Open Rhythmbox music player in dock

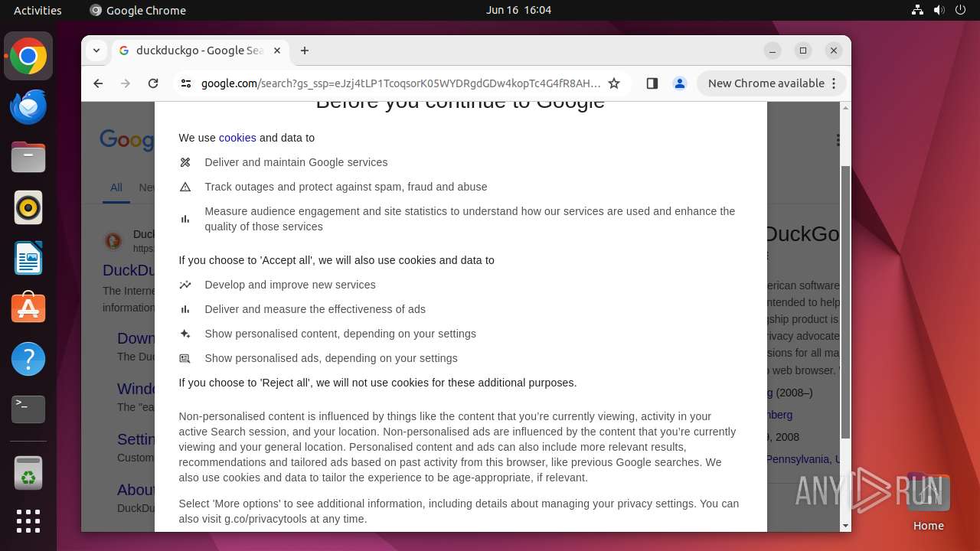click(x=28, y=207)
